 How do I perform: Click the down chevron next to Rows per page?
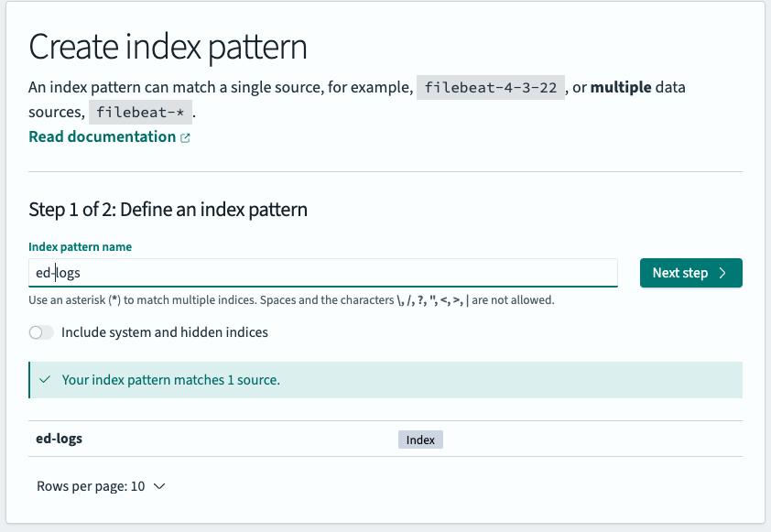(159, 486)
